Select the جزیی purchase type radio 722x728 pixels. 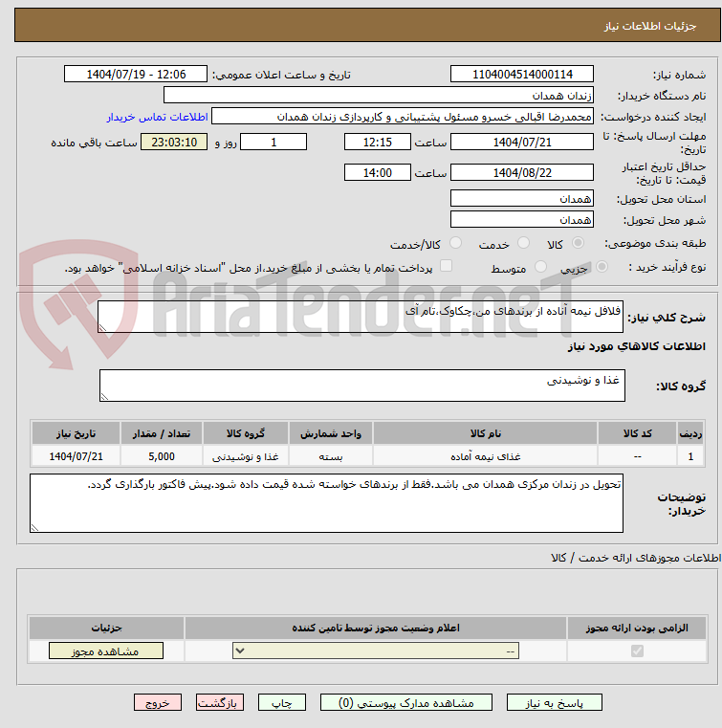click(602, 267)
